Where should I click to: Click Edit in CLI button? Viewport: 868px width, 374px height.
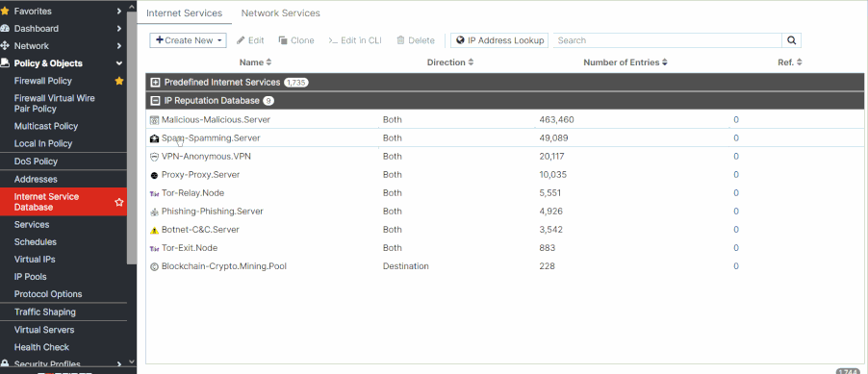pos(355,40)
